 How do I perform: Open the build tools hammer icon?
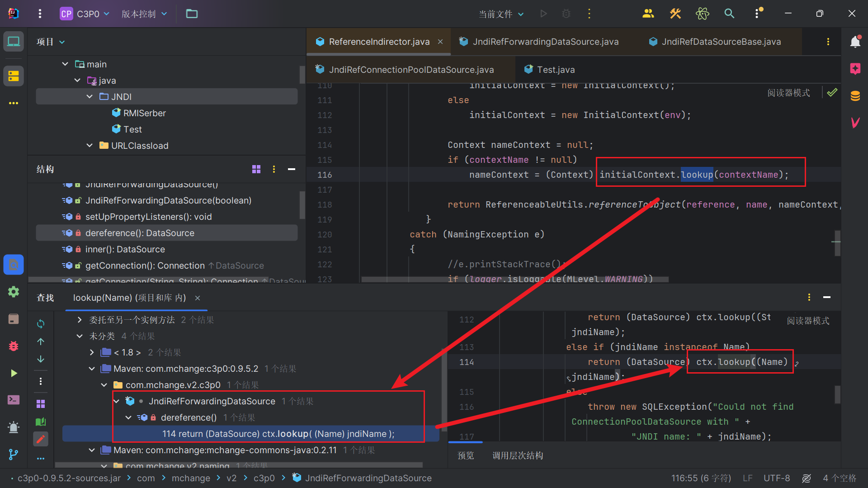pyautogui.click(x=675, y=14)
